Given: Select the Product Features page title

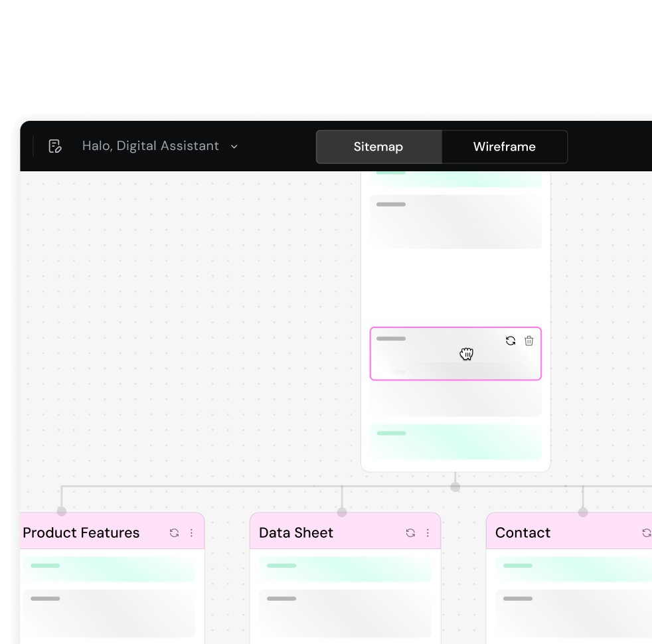Looking at the screenshot, I should click(81, 532).
